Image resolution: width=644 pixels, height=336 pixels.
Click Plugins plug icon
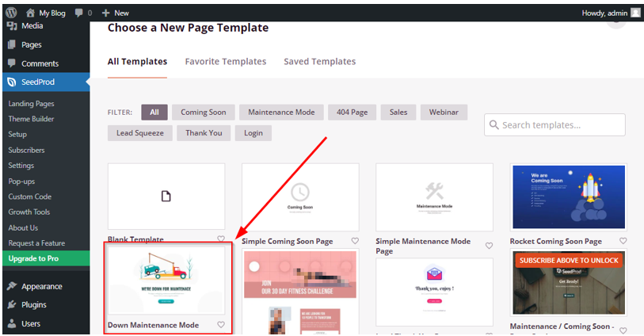click(x=12, y=304)
